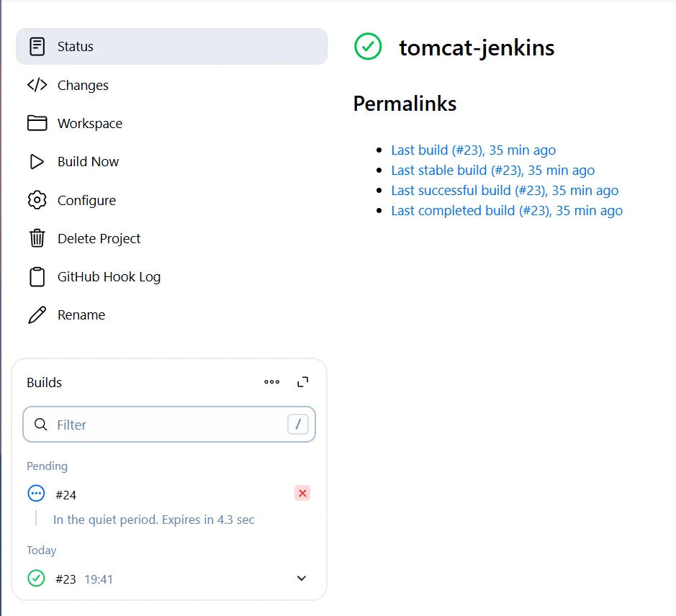Focus the builds Filter search field
This screenshot has width=676, height=616.
169,425
